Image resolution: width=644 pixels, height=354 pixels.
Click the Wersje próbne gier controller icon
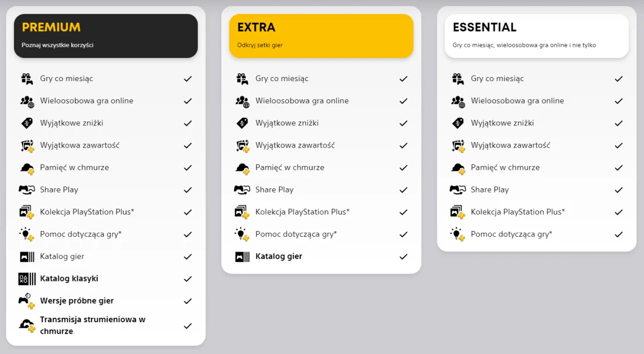point(27,301)
